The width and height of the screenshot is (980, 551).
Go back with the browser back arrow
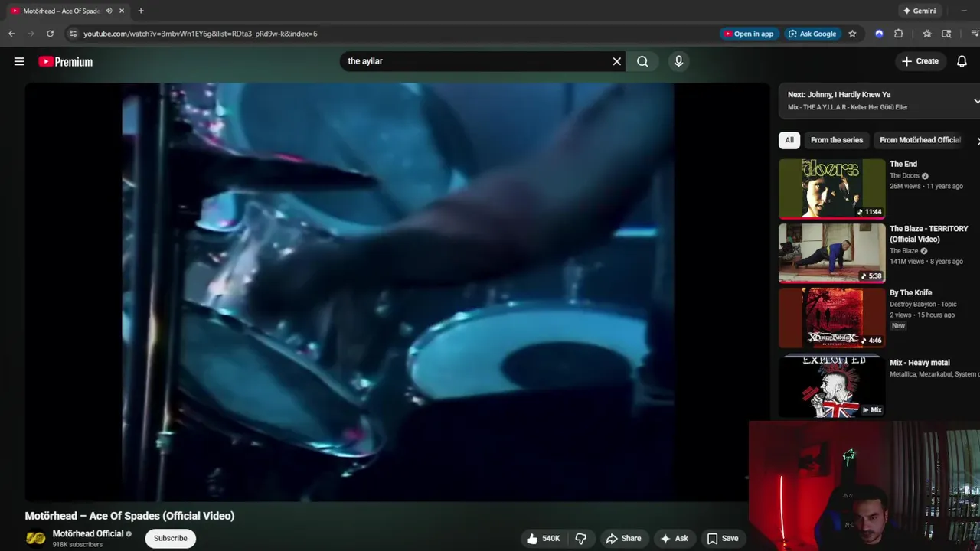tap(11, 34)
